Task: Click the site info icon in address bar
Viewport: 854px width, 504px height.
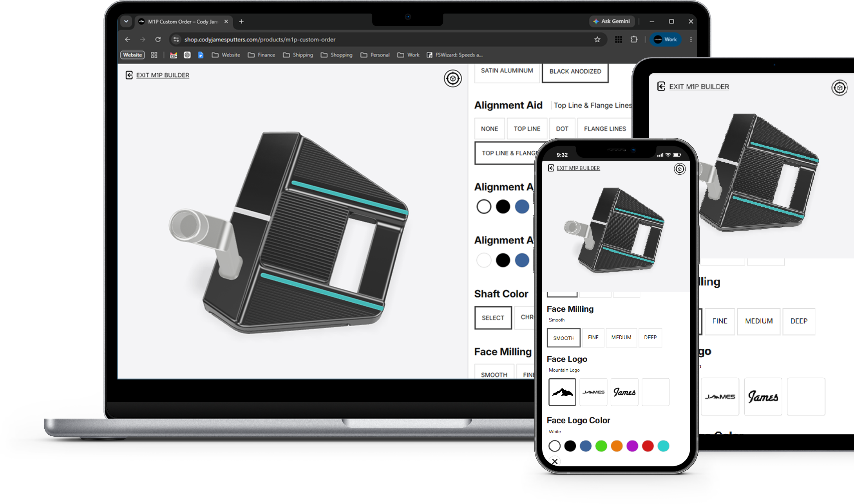Action: point(176,40)
